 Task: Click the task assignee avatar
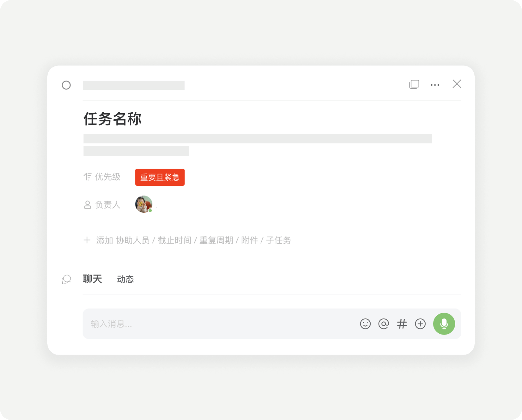143,205
